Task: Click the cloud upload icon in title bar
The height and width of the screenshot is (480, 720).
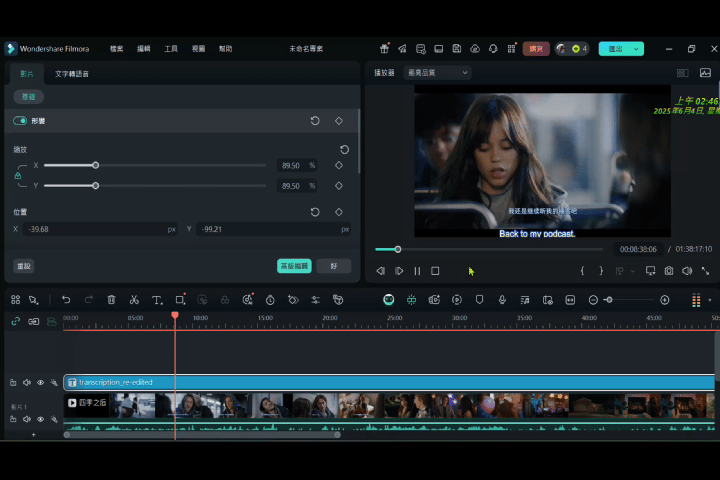Action: click(475, 48)
